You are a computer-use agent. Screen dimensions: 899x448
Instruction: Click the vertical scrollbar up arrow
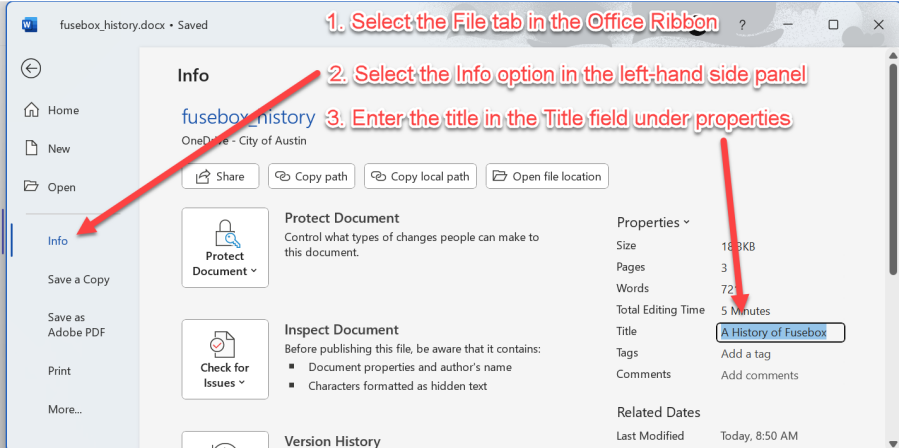(x=893, y=55)
